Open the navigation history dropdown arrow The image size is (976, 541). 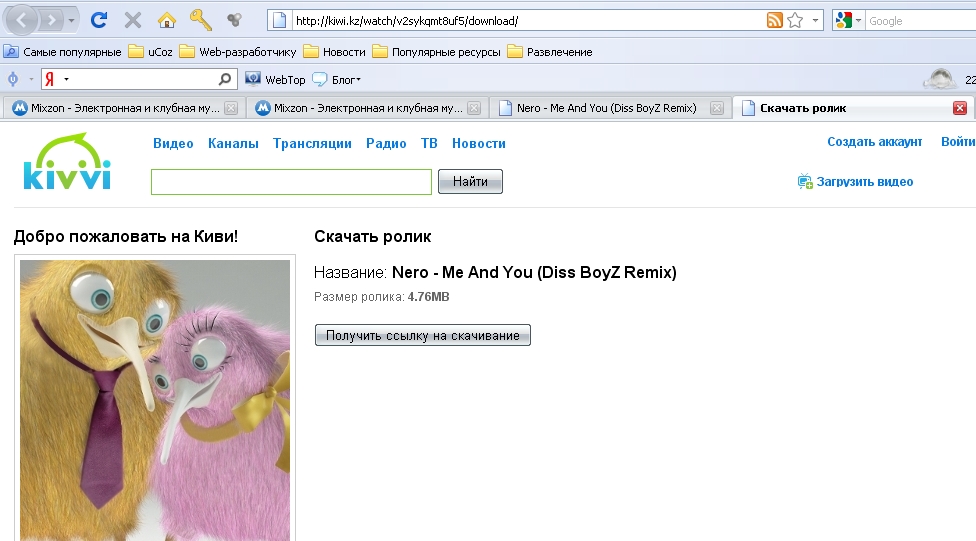72,21
